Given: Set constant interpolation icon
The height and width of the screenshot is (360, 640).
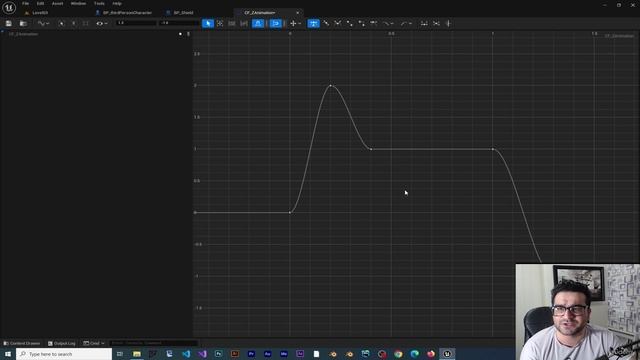Looking at the screenshot, I should (362, 24).
